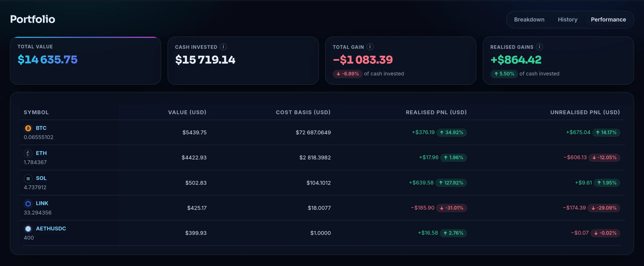
Task: Click SOL value $502.83
Action: tap(196, 183)
